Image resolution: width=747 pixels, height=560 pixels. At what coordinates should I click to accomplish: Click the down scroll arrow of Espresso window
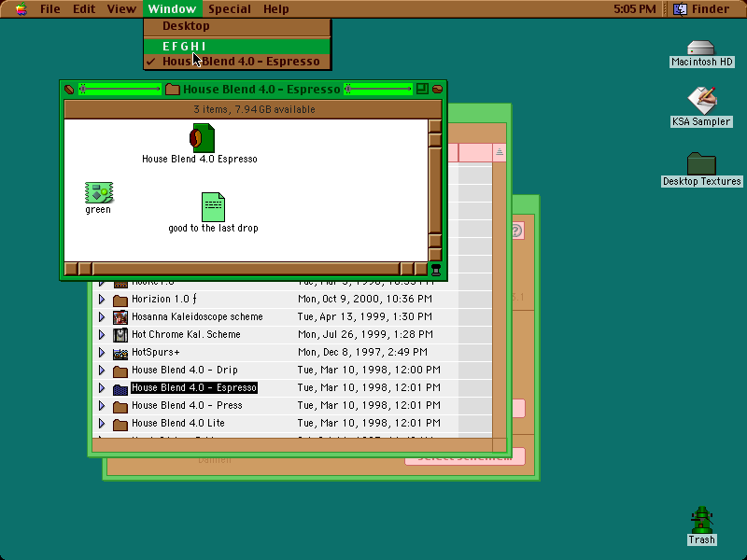click(x=435, y=254)
